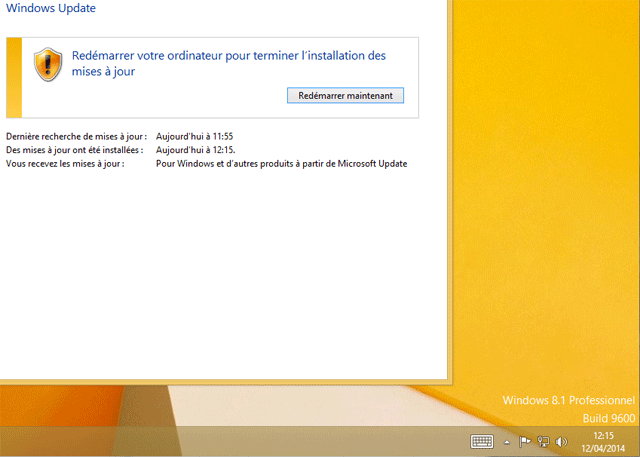The height and width of the screenshot is (457, 640).
Task: Click the Microsoft Update products description text
Action: click(x=282, y=163)
